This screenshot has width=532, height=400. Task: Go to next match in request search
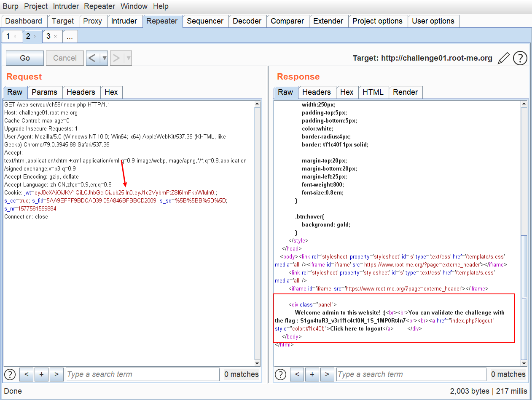56,374
